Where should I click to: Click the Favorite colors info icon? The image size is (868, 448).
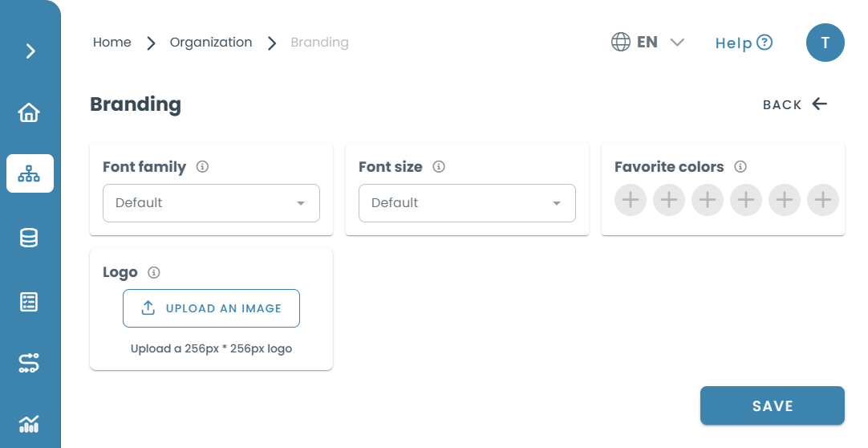(x=740, y=166)
